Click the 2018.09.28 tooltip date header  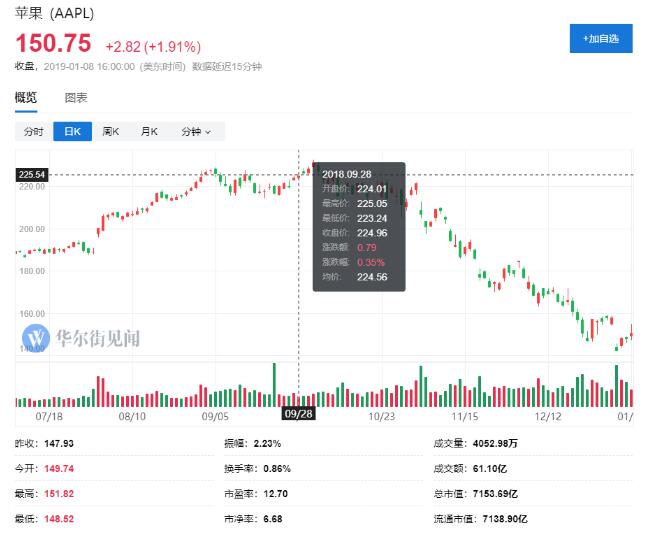346,173
